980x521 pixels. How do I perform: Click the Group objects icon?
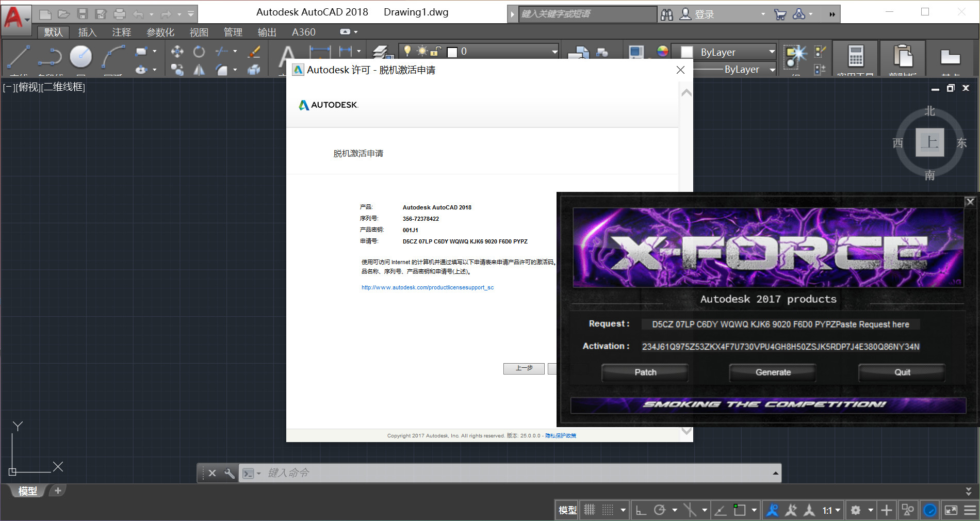coord(795,56)
